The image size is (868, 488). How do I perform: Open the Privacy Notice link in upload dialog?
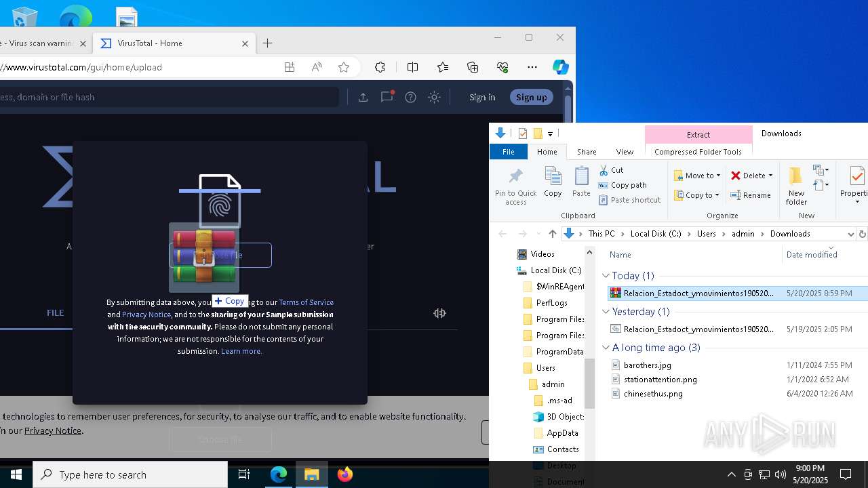[x=146, y=314]
